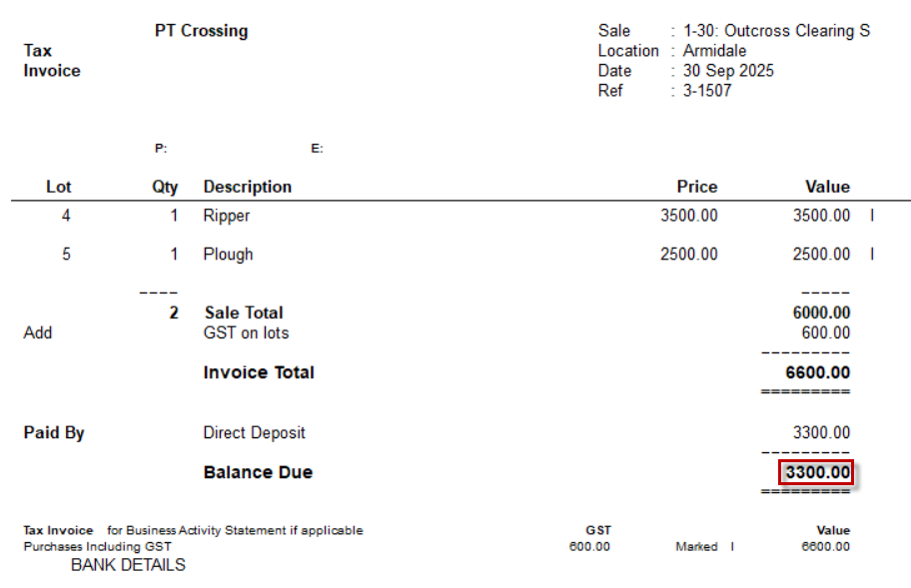Click the Plough item description
Viewport: 911px width, 588px height.
coord(228,255)
